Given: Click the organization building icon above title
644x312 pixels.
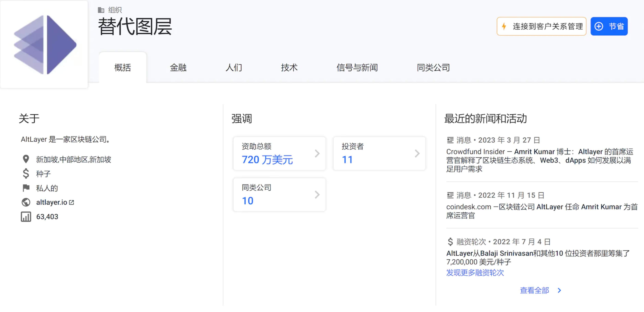Looking at the screenshot, I should tap(101, 10).
